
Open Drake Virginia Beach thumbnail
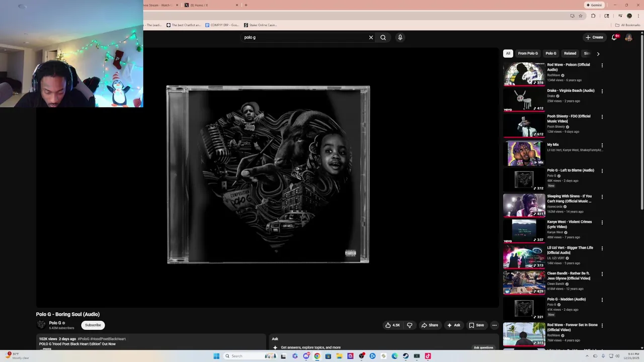524,100
